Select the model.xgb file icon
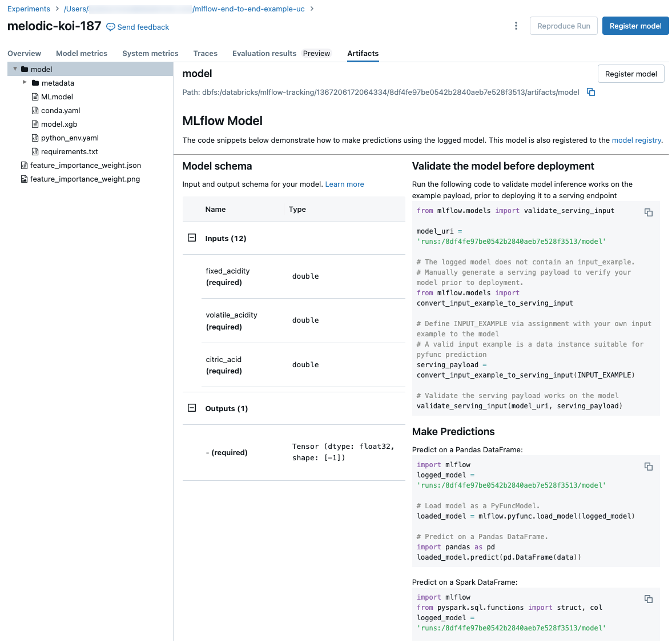The width and height of the screenshot is (672, 643). [x=35, y=124]
